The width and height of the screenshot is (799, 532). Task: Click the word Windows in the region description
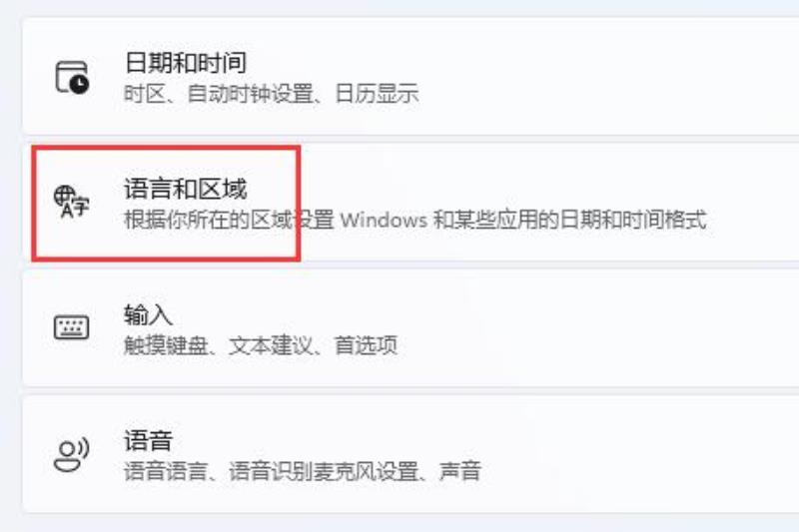click(384, 220)
